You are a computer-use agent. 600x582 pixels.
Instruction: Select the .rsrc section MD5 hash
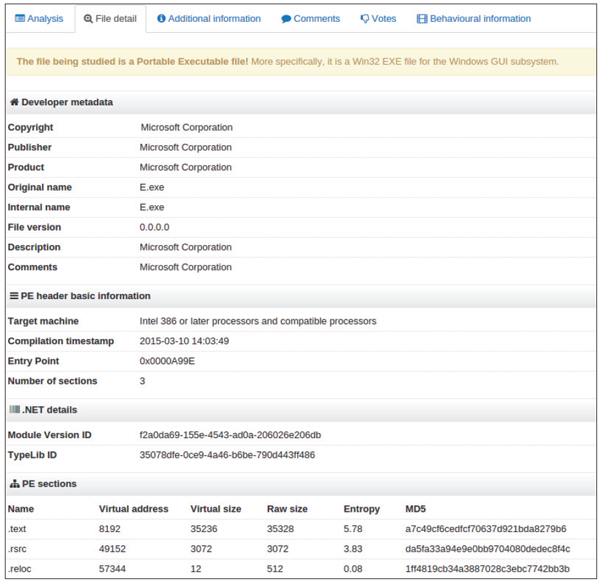click(488, 549)
